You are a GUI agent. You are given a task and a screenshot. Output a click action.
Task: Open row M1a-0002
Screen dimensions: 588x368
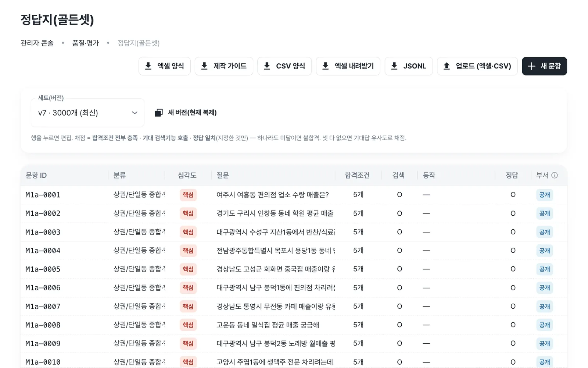point(294,213)
